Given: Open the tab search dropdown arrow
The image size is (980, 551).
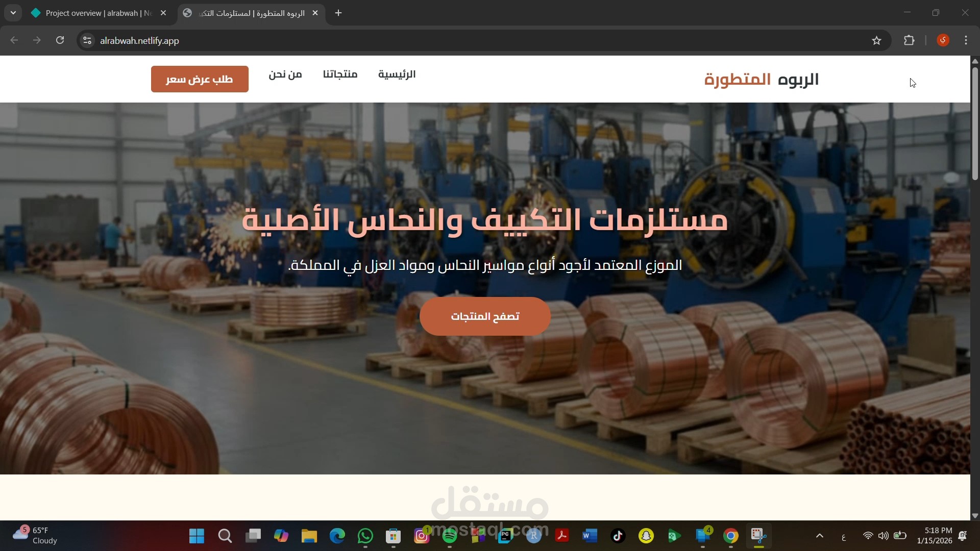Looking at the screenshot, I should pyautogui.click(x=13, y=13).
